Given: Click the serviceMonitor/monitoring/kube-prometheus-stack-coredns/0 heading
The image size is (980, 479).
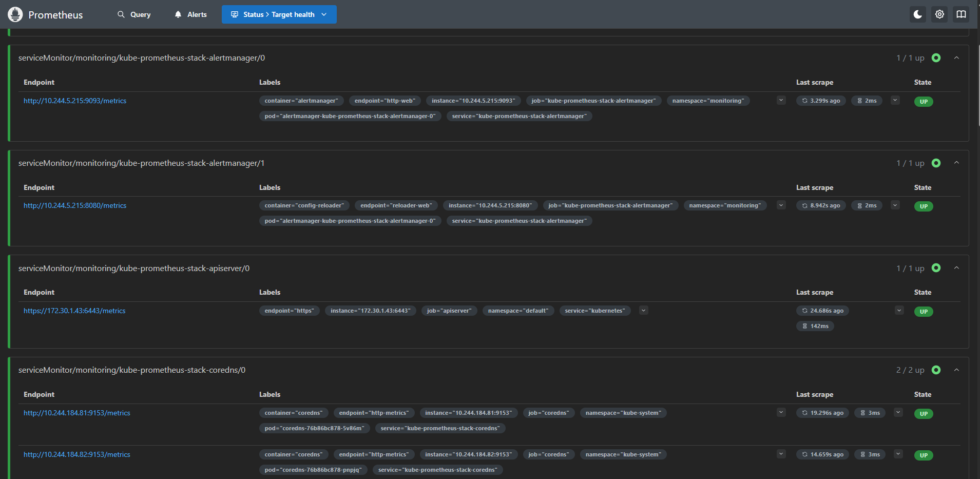Looking at the screenshot, I should pos(132,370).
